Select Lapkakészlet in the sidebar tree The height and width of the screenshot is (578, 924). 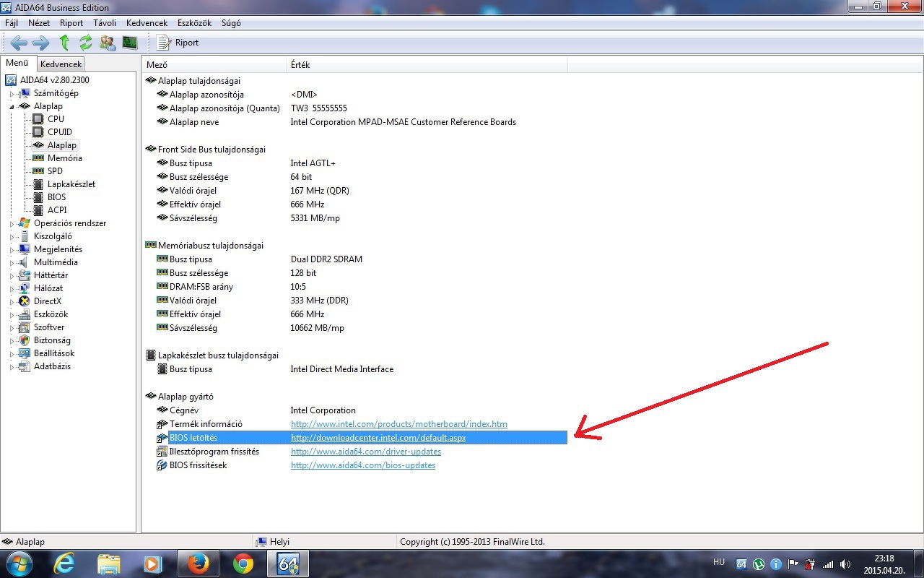coord(71,184)
